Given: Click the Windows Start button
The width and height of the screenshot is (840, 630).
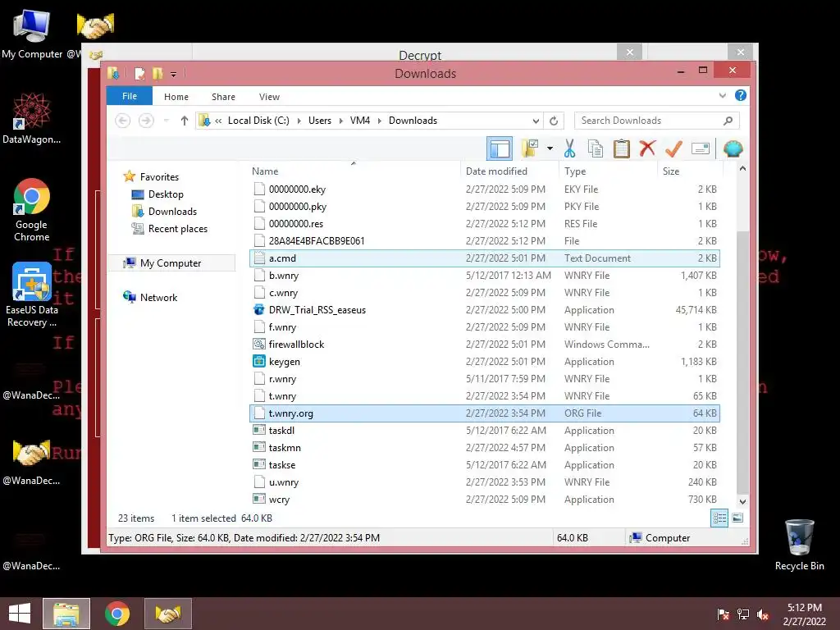Looking at the screenshot, I should 20,614.
